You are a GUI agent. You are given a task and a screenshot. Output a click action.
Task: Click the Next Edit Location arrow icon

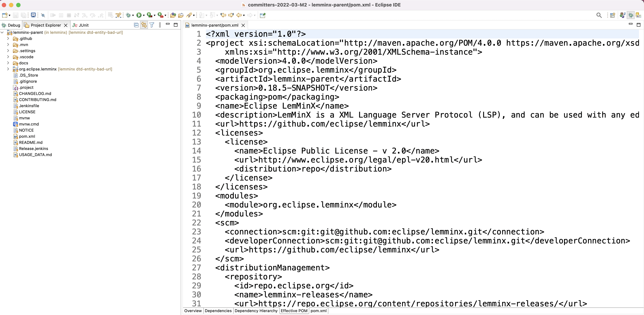point(231,15)
